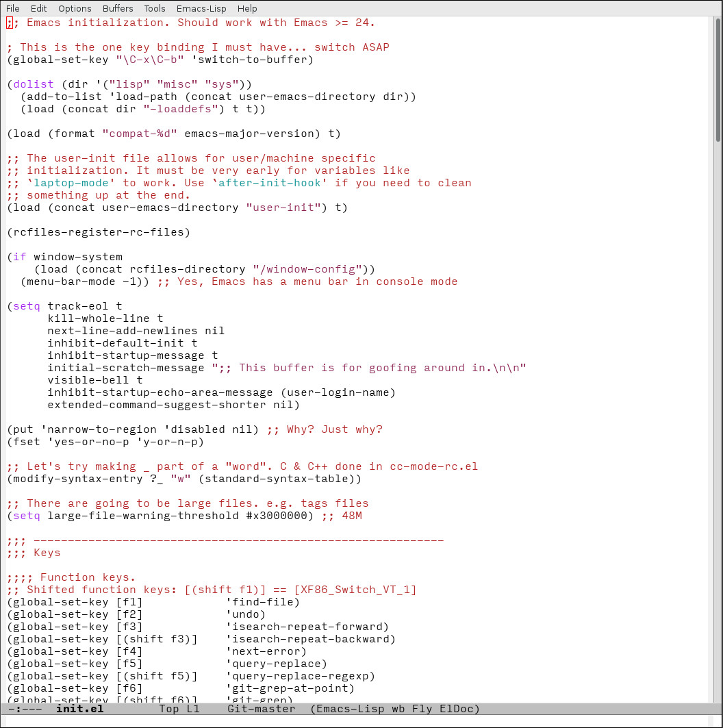Click emacs-major-version variable

tap(253, 134)
